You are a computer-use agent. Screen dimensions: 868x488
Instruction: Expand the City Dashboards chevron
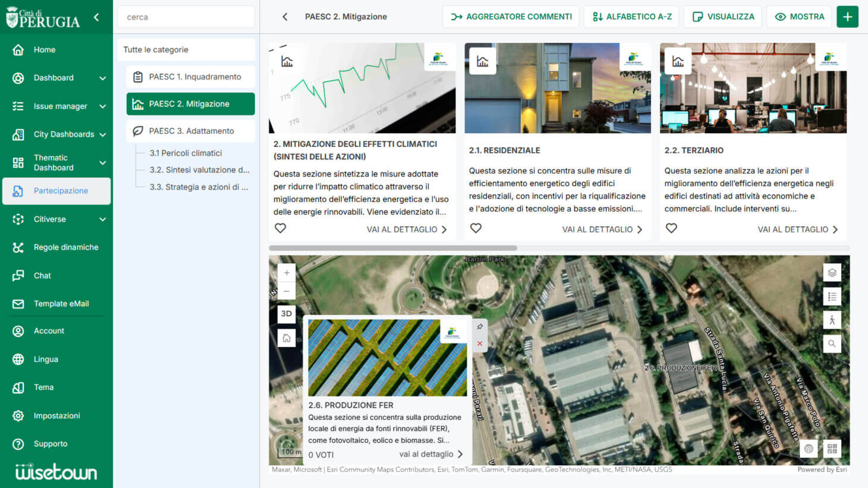click(102, 135)
